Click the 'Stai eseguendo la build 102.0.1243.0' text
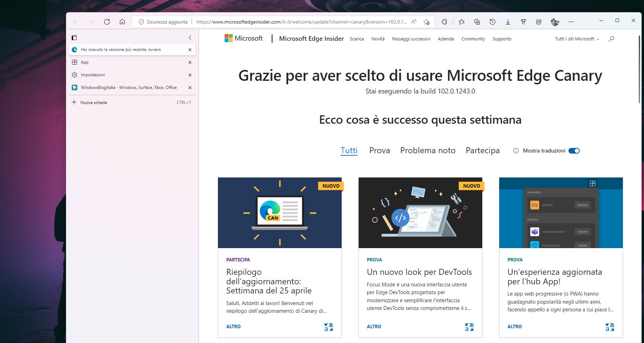Viewport: 644px width, 343px height. click(420, 91)
